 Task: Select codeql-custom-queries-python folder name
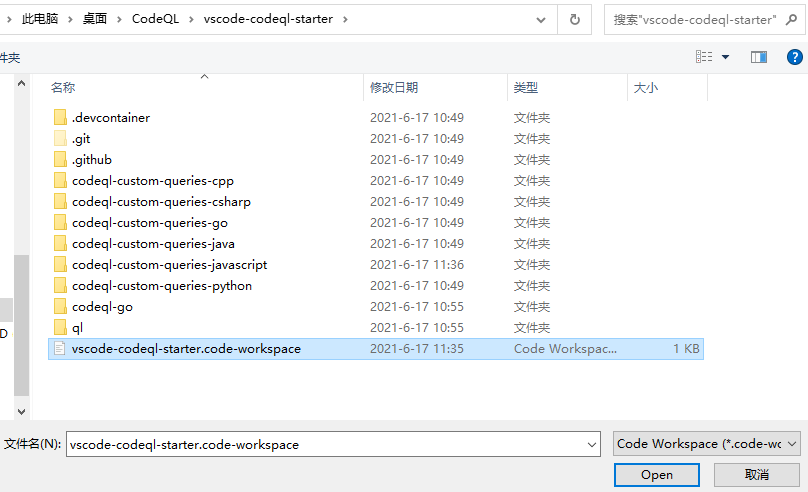point(162,285)
